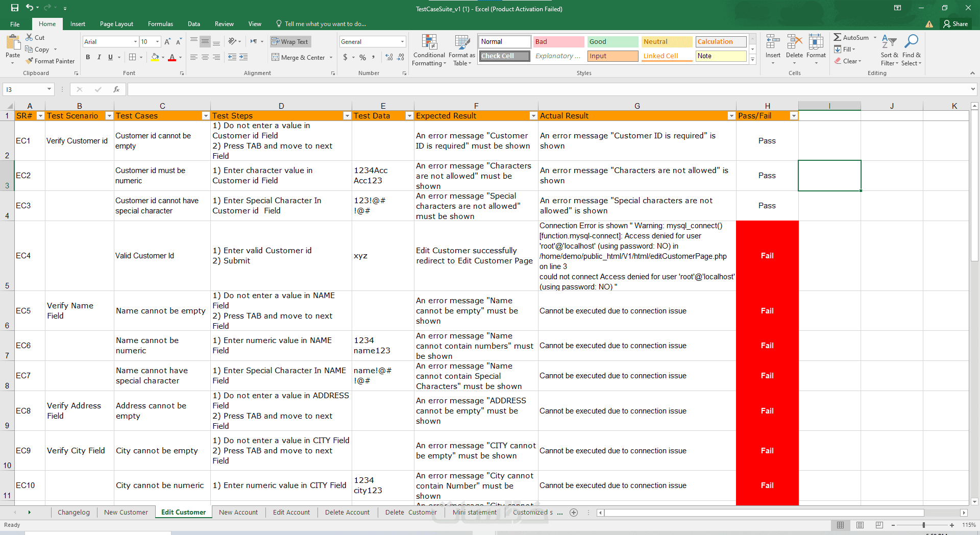This screenshot has width=980, height=535.
Task: Click the Paste clipboard icon
Action: click(13, 42)
